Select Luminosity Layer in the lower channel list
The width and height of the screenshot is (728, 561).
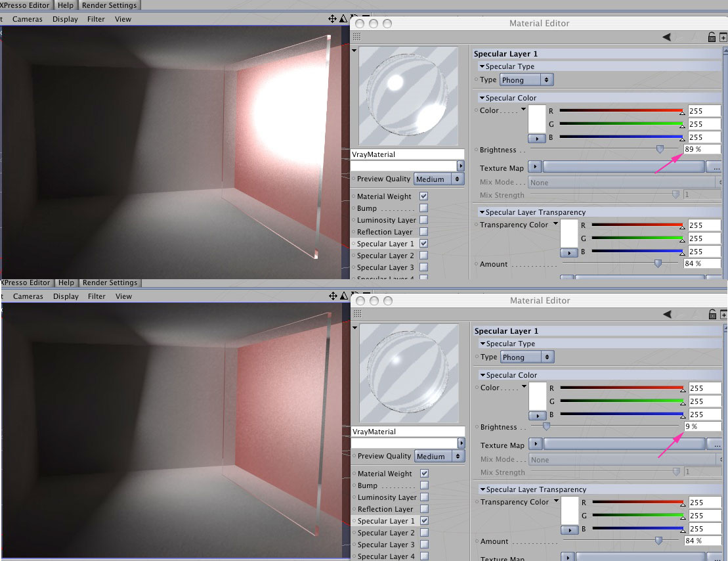point(387,497)
